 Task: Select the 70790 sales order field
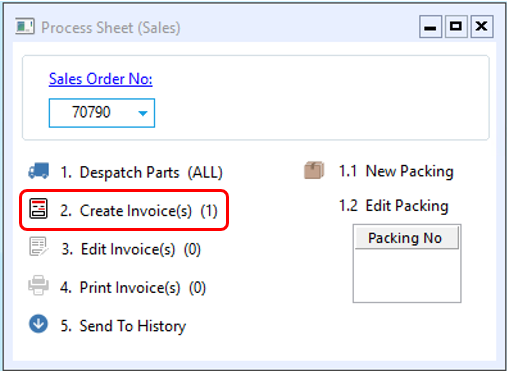(x=102, y=113)
